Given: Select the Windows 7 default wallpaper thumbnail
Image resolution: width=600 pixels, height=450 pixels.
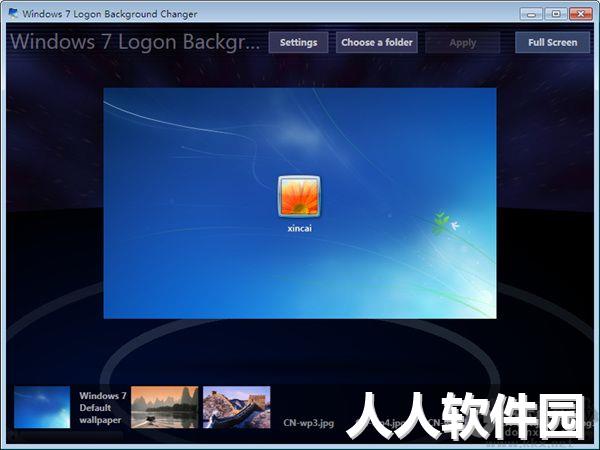Looking at the screenshot, I should click(x=42, y=407).
